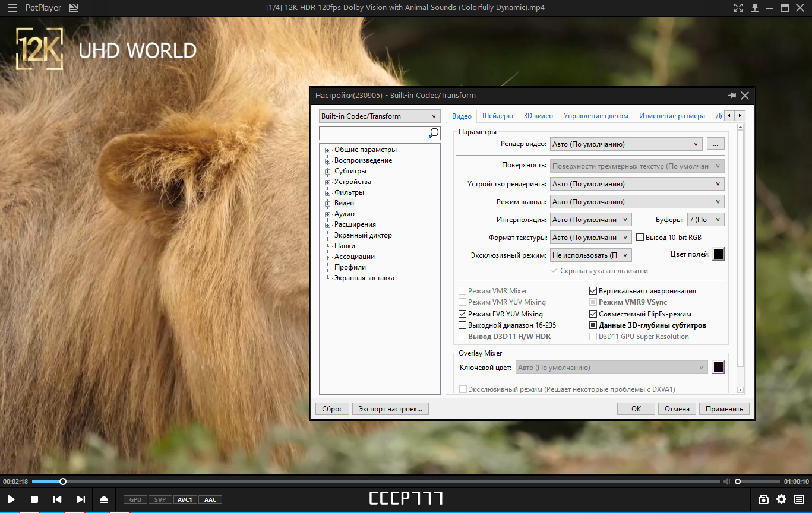The height and width of the screenshot is (513, 812).
Task: Open settings via the bottom gear icon
Action: point(782,499)
